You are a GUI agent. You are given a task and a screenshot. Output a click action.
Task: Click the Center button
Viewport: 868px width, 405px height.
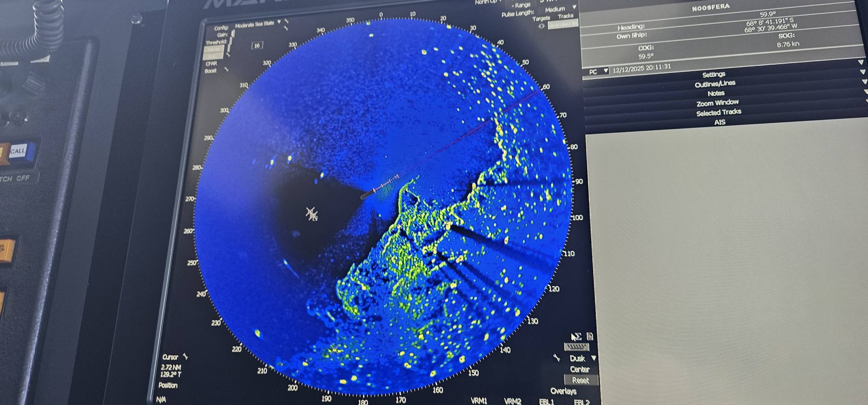579,369
